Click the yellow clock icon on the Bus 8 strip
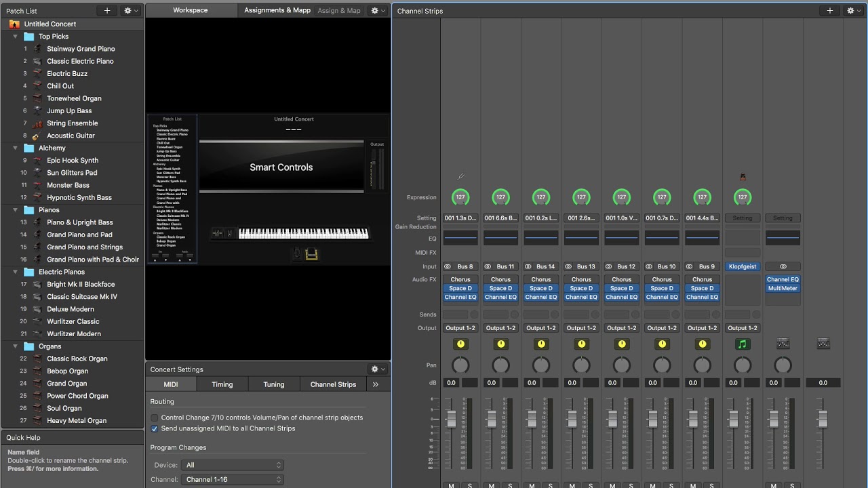 click(460, 344)
